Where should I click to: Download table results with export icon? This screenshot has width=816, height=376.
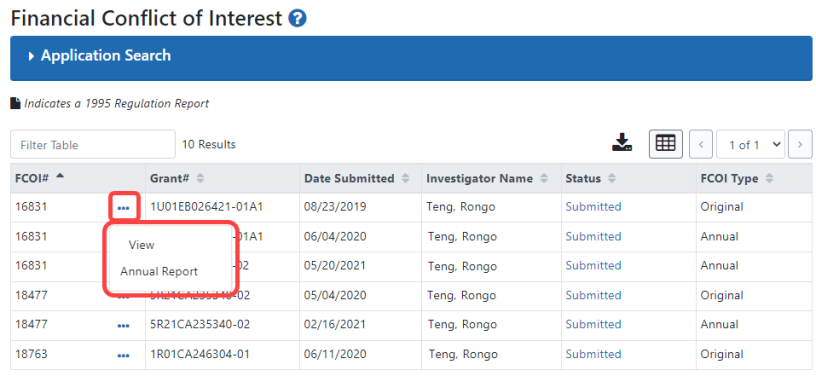(x=622, y=142)
